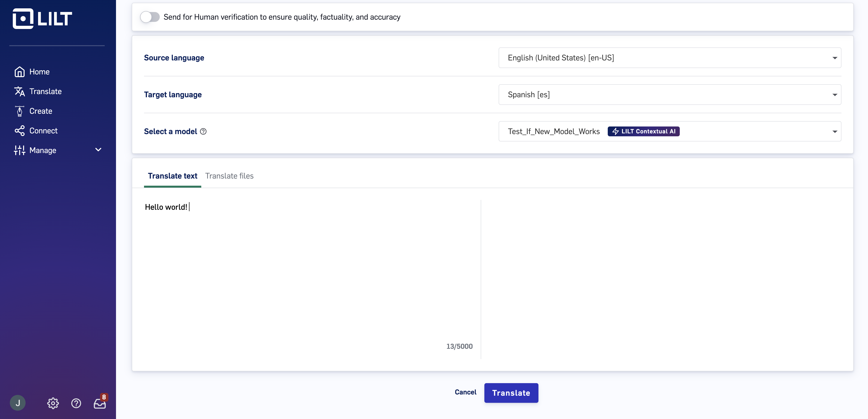Open Connect in sidebar
This screenshot has width=868, height=419.
coord(43,131)
